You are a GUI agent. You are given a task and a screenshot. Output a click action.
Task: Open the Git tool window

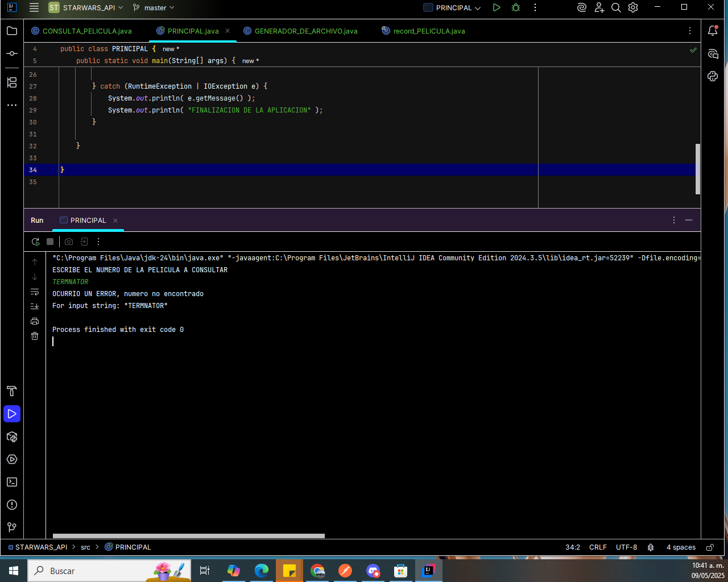click(12, 527)
